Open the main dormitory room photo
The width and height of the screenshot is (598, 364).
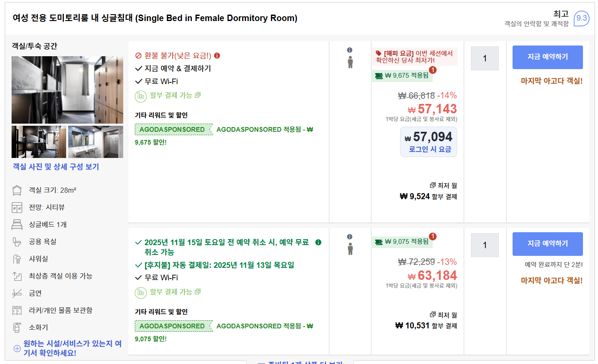coord(67,90)
